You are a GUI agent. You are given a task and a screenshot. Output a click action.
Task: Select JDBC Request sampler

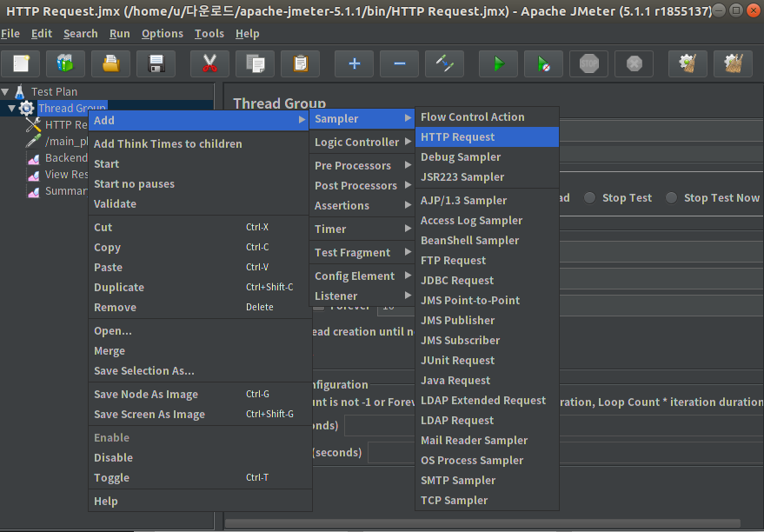[487, 280]
